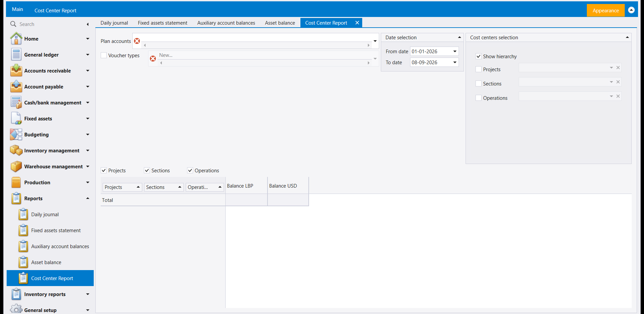
Task: Select the Warehouse management box icon
Action: coord(16,166)
